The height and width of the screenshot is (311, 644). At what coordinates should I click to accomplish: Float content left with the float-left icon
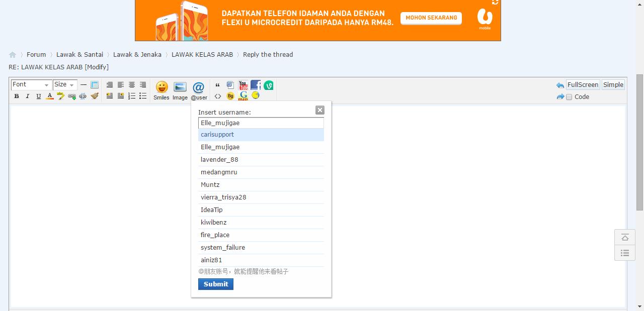[x=110, y=96]
